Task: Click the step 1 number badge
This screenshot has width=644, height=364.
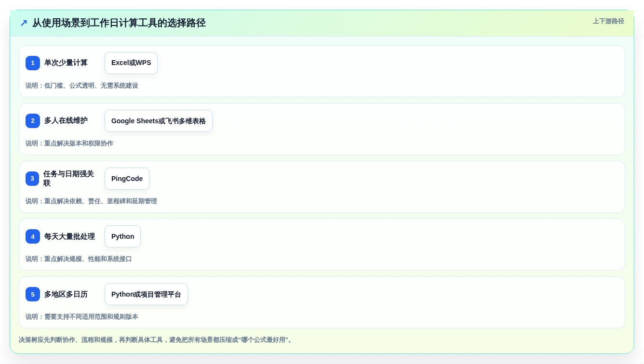Action: pos(33,63)
